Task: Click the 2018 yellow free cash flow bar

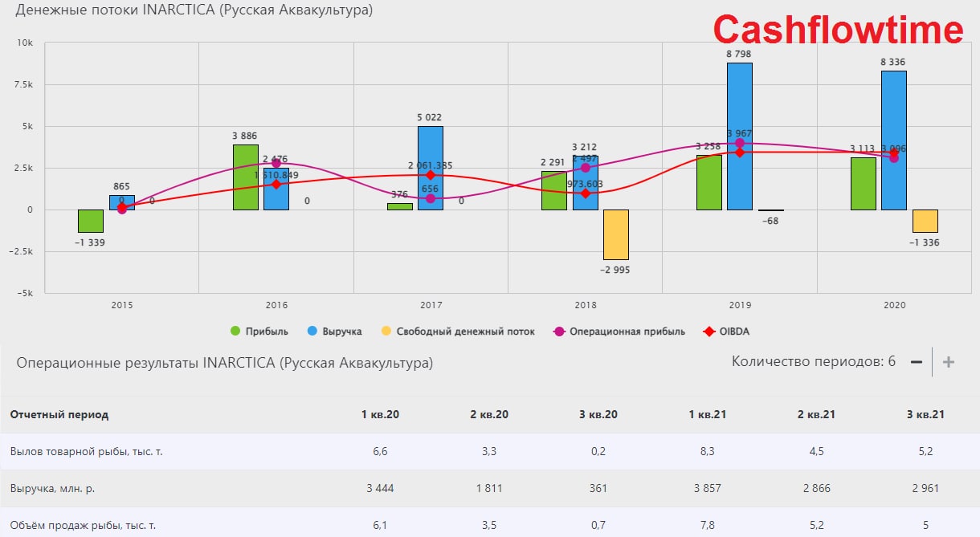Action: 616,234
